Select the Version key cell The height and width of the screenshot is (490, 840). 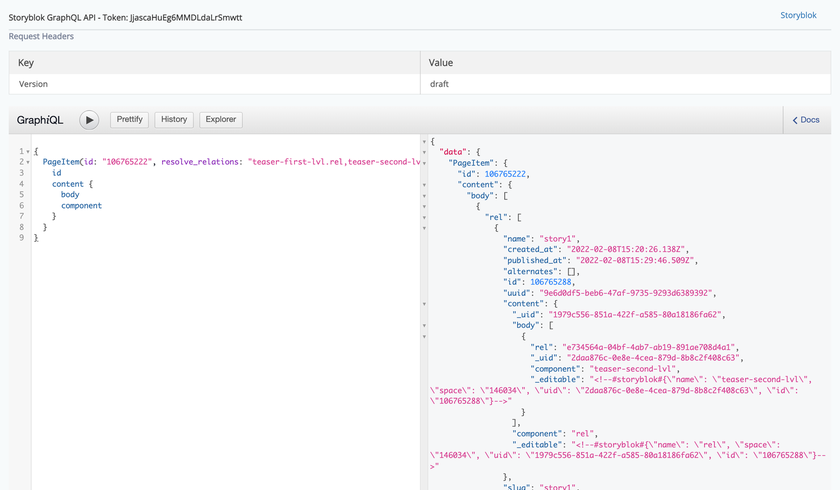pyautogui.click(x=34, y=85)
